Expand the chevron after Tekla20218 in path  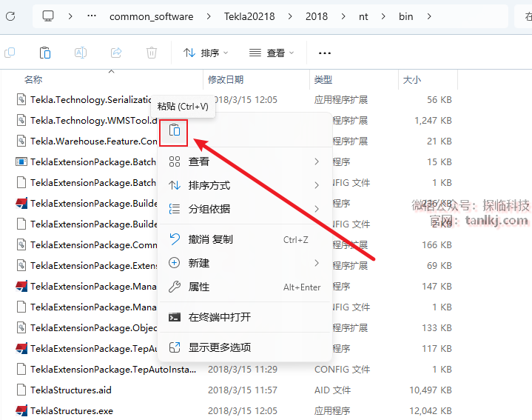(290, 16)
